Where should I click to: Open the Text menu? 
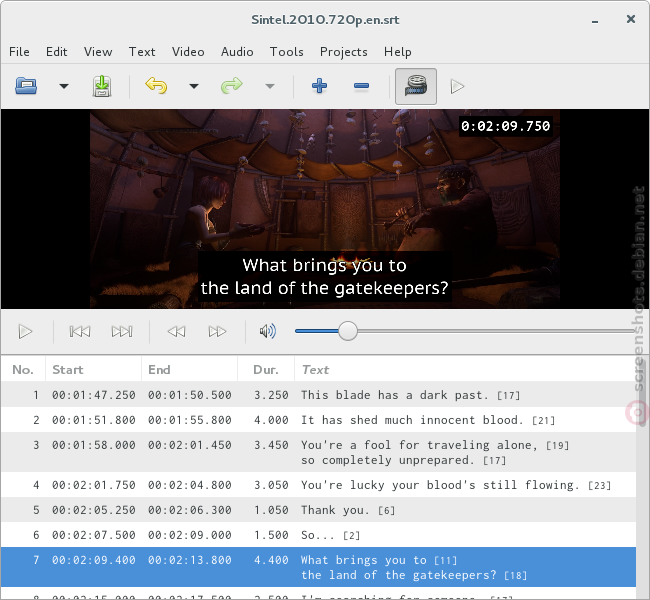tap(142, 52)
